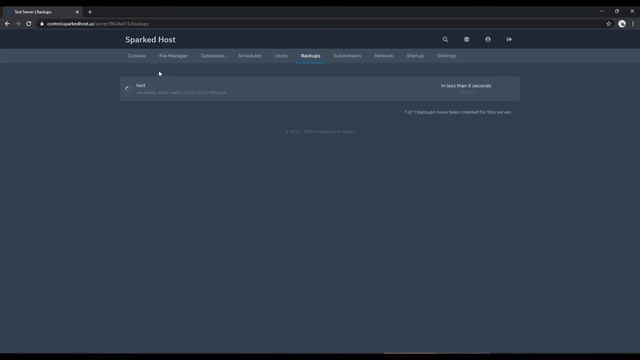Viewport: 640px width, 360px height.
Task: Switch to the Console tab
Action: click(x=137, y=56)
